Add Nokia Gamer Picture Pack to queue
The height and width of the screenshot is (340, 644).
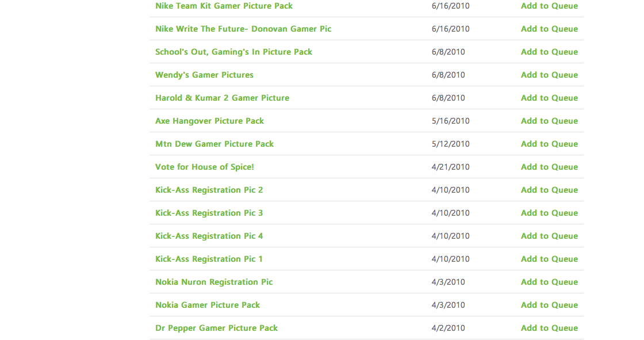pos(549,305)
